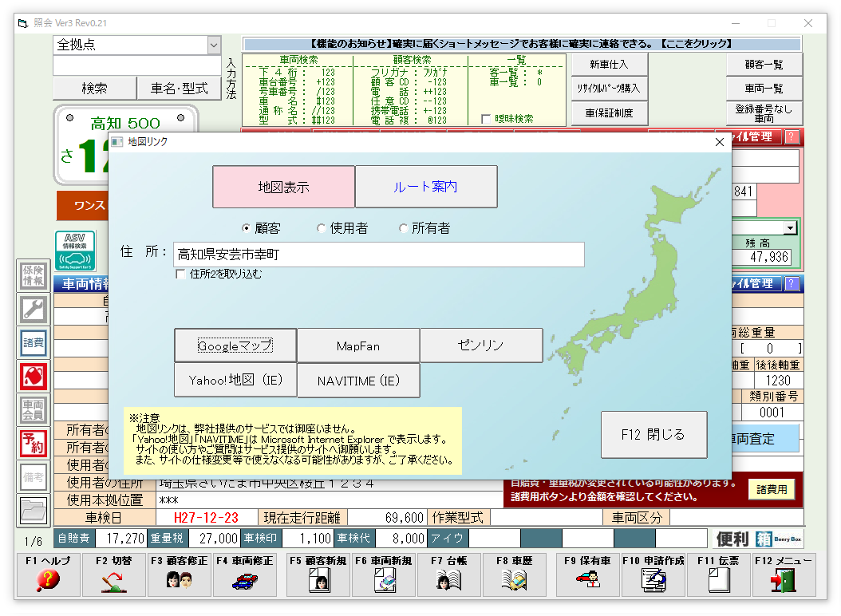841x616 pixels.
Task: Open F11 伝票 slip
Action: click(x=719, y=575)
